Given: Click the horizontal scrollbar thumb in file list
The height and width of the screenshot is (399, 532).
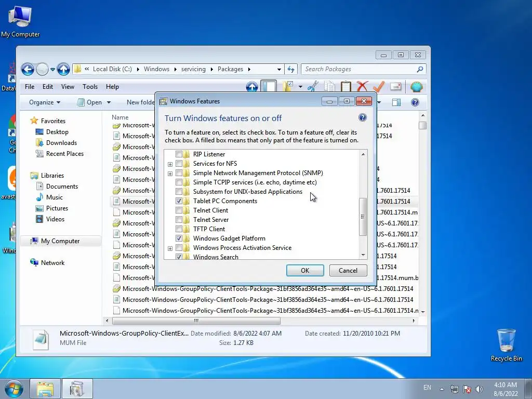Looking at the screenshot, I should [x=196, y=321].
